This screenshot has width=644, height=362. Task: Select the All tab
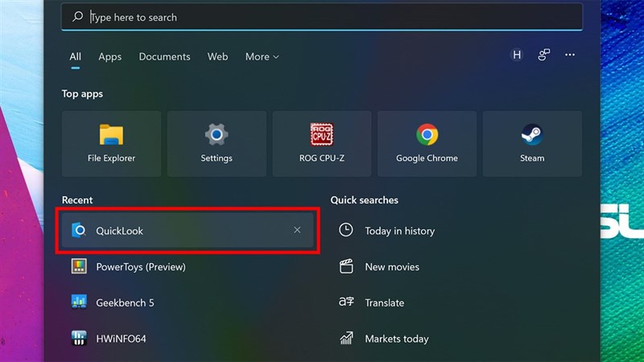point(75,56)
